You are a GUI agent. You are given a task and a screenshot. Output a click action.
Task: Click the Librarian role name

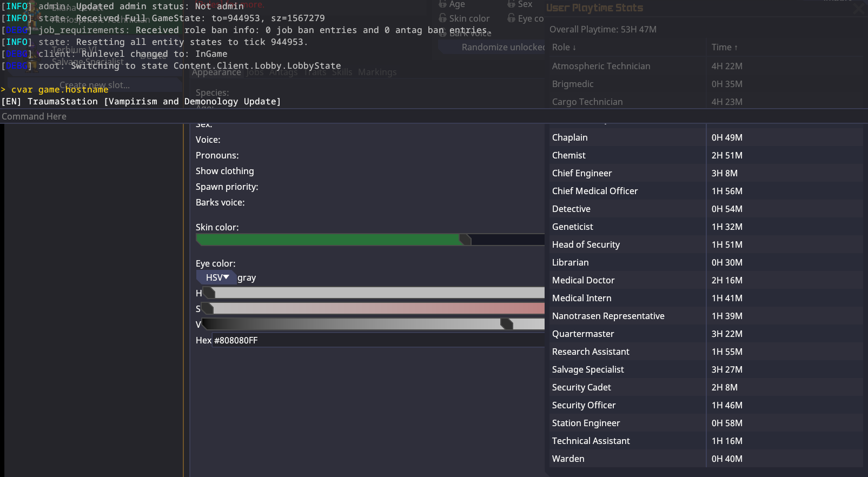(571, 262)
